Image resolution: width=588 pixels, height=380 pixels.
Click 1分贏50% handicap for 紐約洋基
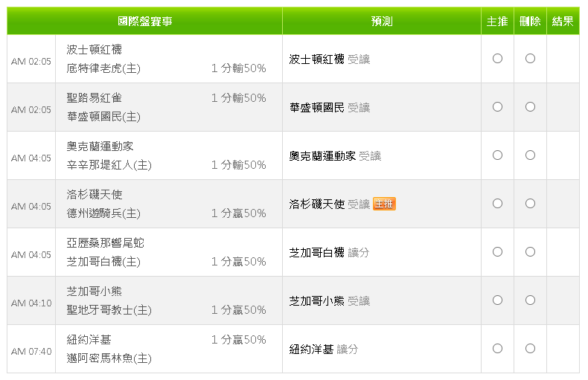238,340
